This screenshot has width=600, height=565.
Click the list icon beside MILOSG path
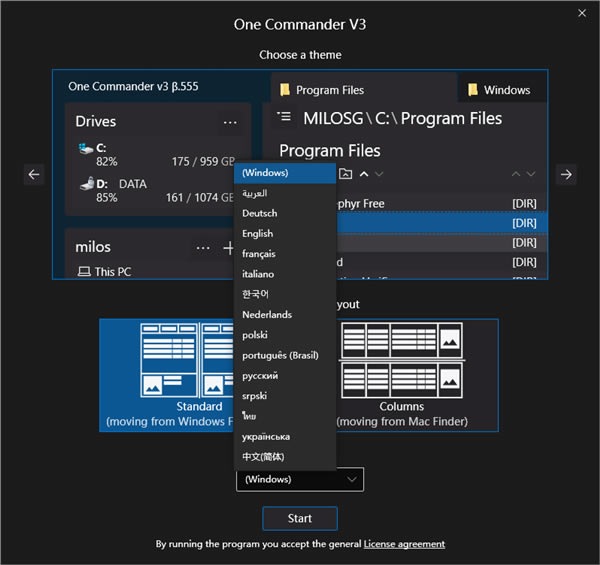[284, 118]
